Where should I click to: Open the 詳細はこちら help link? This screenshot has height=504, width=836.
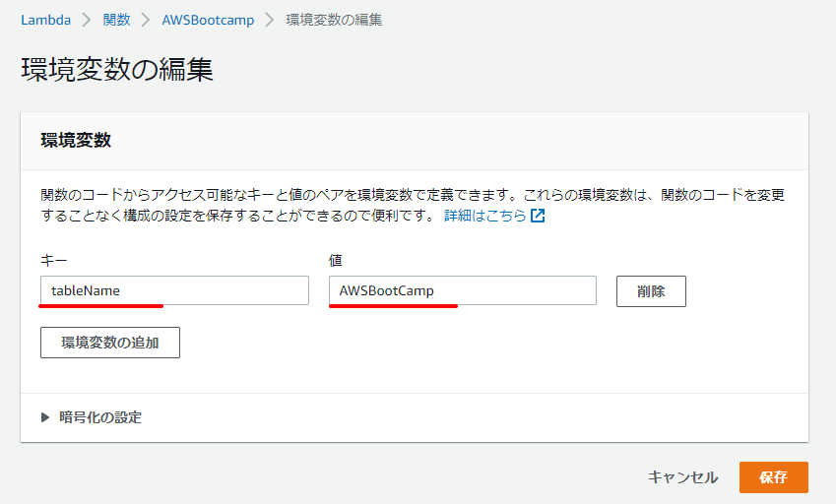point(485,216)
